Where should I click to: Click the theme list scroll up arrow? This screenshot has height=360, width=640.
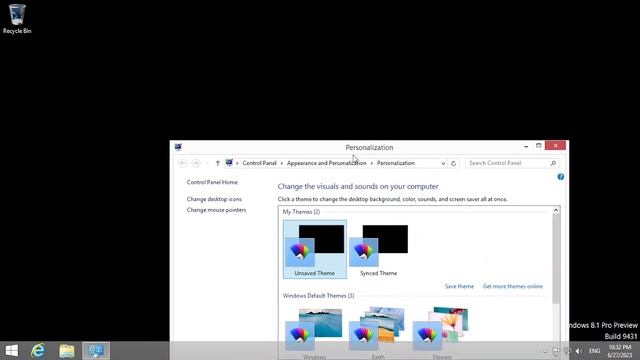(556, 210)
